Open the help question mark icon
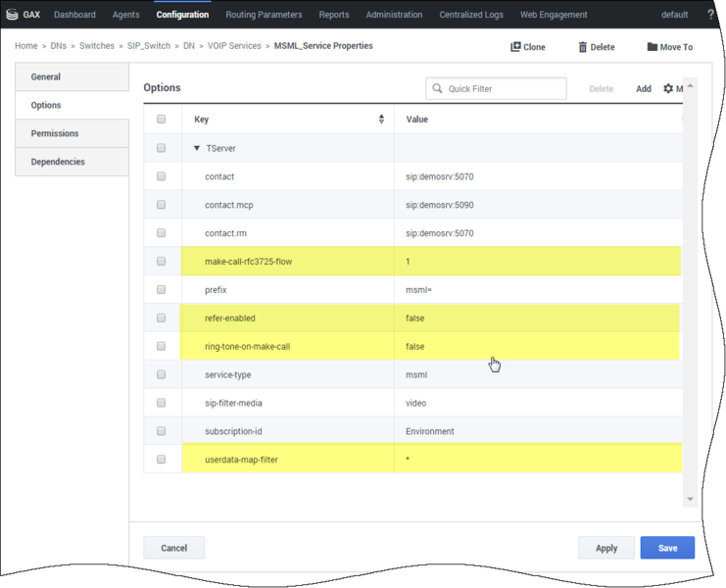Image resolution: width=726 pixels, height=588 pixels. click(710, 15)
